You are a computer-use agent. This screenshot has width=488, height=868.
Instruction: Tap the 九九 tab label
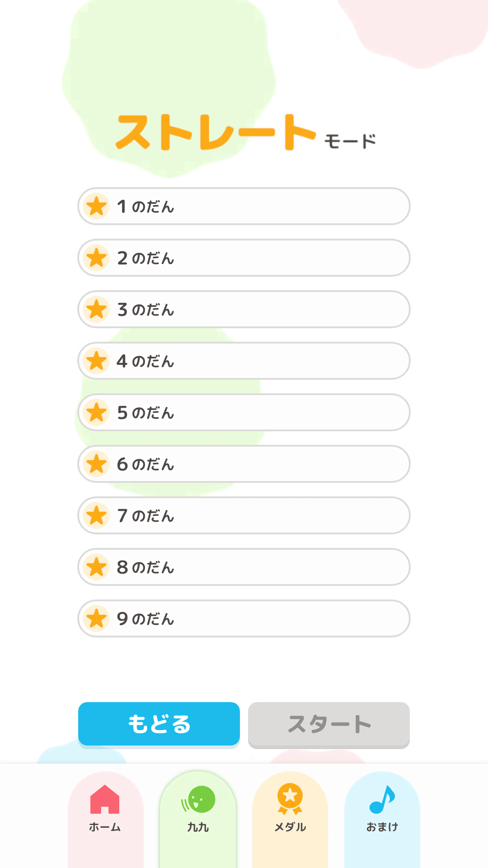[198, 827]
